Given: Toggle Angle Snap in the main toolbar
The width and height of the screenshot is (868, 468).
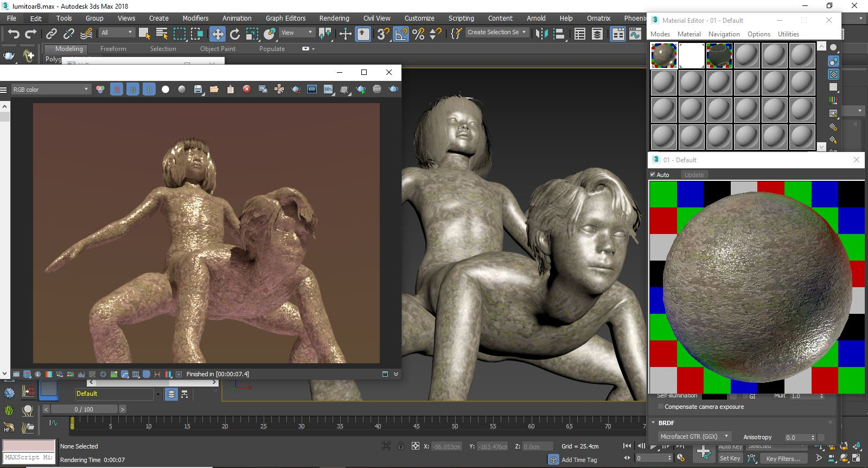Looking at the screenshot, I should 401,34.
